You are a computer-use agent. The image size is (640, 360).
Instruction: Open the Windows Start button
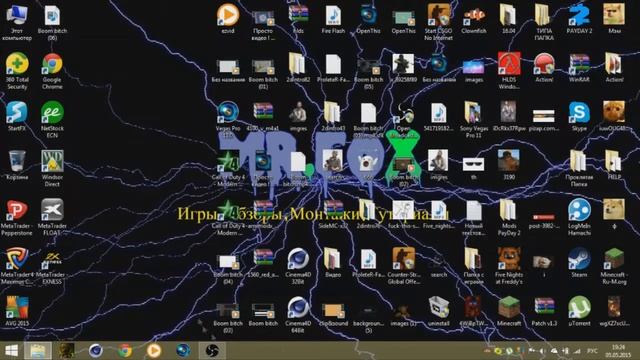click(x=11, y=351)
